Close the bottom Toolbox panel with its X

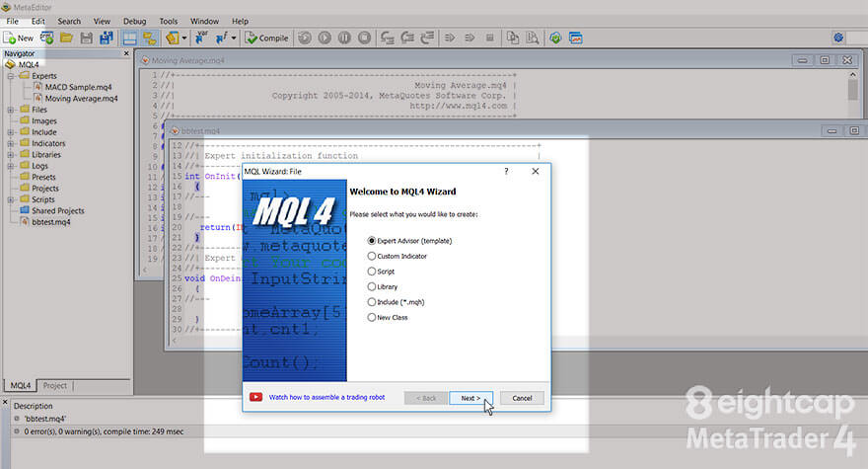point(5,402)
